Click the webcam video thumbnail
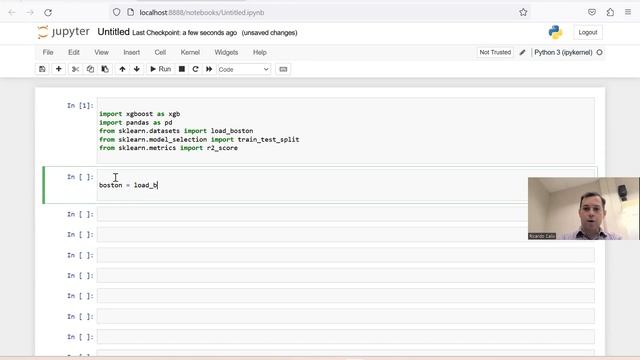This screenshot has height=360, width=640. [x=584, y=209]
